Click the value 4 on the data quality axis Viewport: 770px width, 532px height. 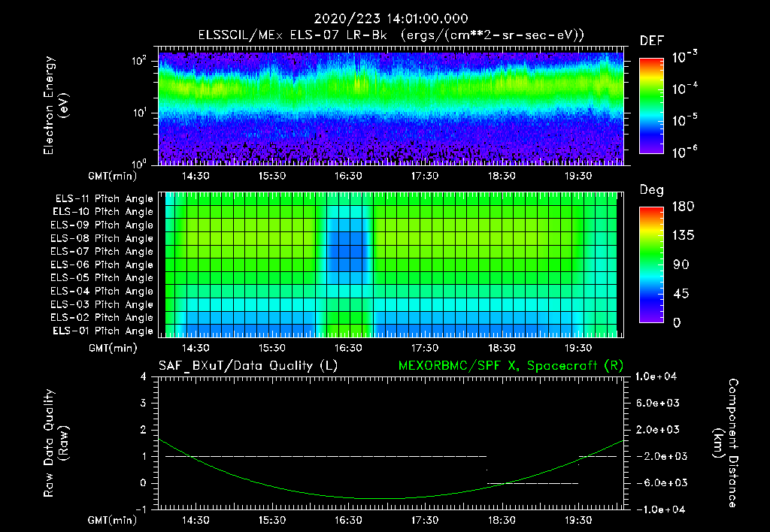143,376
